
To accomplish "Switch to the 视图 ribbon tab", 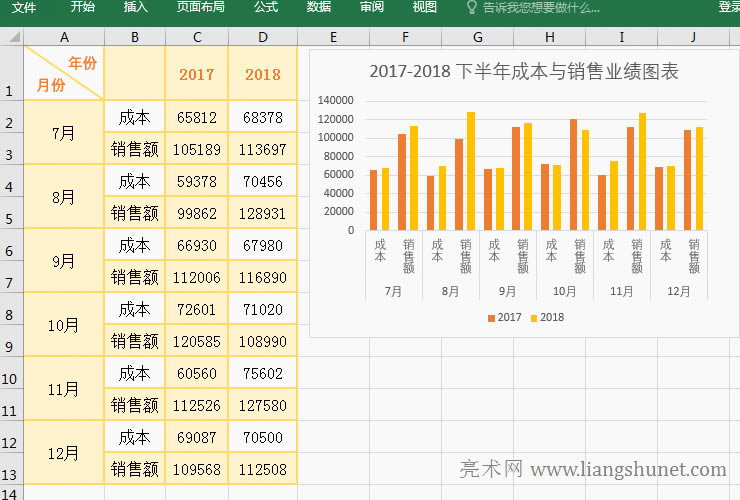I will point(425,7).
